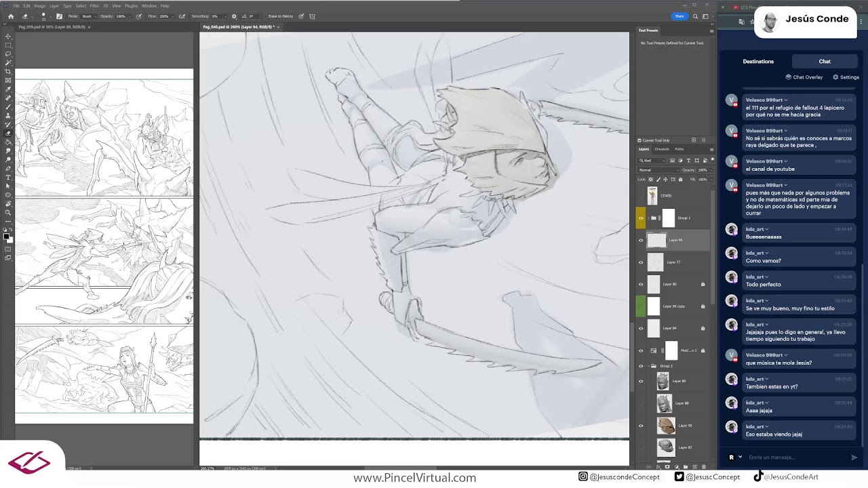The height and width of the screenshot is (488, 868).
Task: Show the Layer 84 copy layer
Action: tap(641, 306)
